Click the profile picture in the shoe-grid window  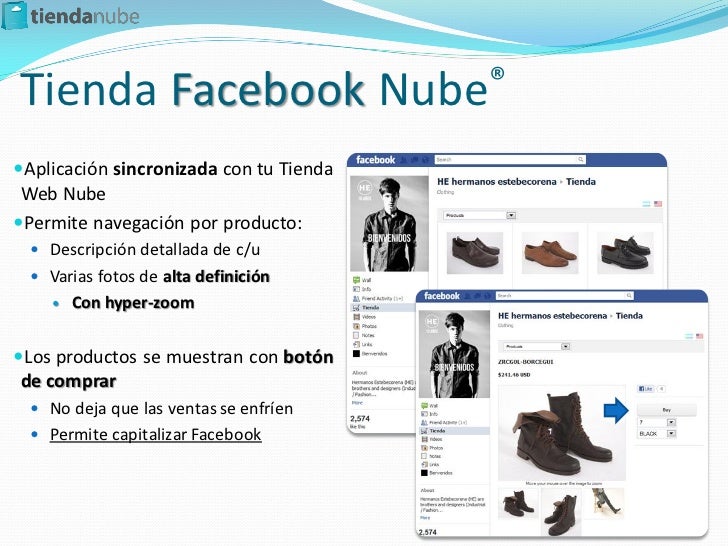point(389,224)
